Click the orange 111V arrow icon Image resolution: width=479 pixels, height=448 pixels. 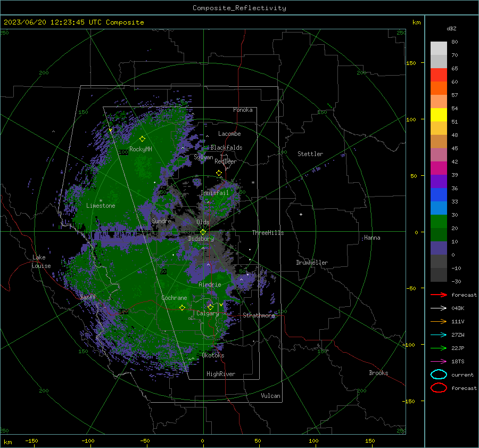tap(439, 321)
